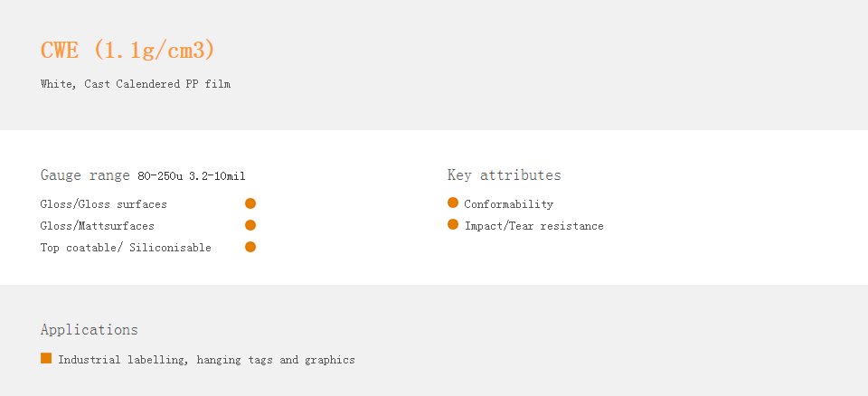Viewport: 868px width, 396px height.
Task: Click the 80-250u 3.2-10mil gauge value
Action: pyautogui.click(x=192, y=176)
